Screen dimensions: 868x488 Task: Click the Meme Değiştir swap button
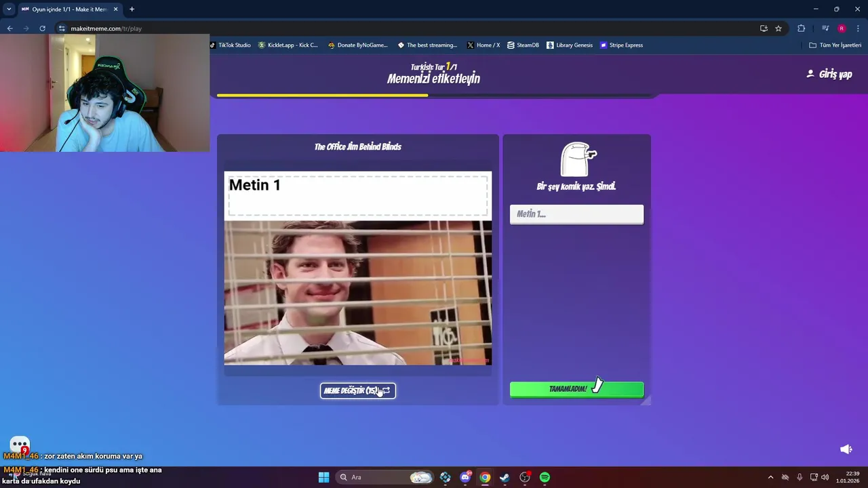click(x=358, y=390)
